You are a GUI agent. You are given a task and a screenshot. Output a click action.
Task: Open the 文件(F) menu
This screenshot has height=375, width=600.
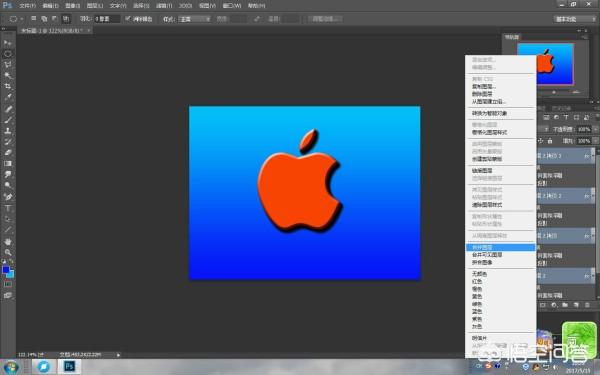coord(27,6)
